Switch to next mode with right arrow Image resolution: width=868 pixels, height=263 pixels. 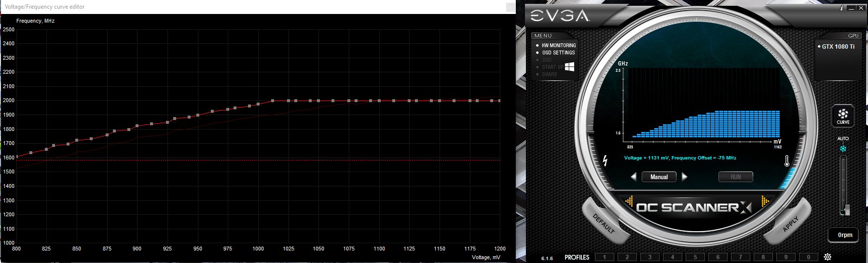684,177
